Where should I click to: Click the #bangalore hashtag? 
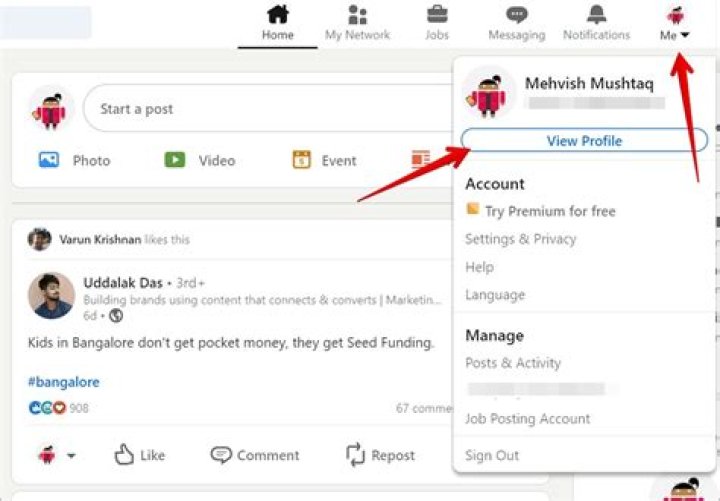tap(64, 382)
